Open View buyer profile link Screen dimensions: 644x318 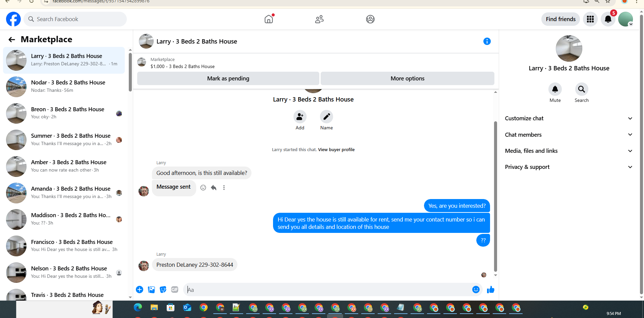(336, 150)
